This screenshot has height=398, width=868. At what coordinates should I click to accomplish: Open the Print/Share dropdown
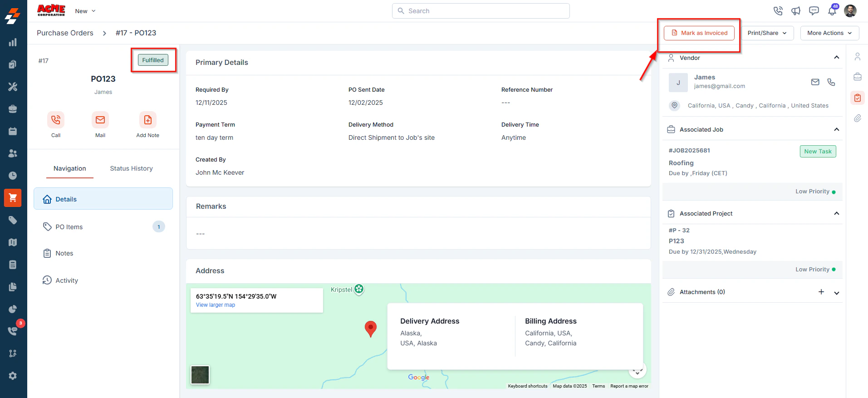(767, 33)
